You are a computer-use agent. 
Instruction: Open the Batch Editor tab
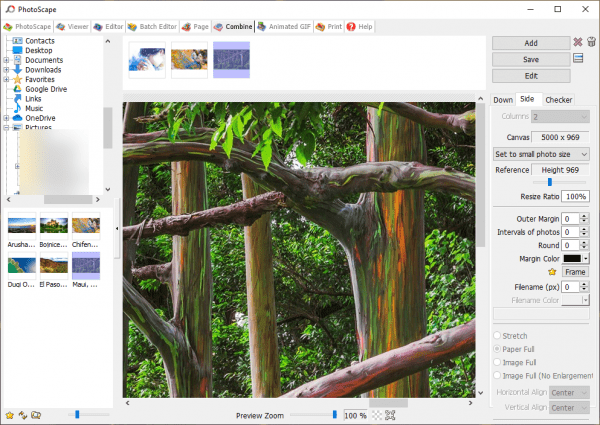click(152, 26)
